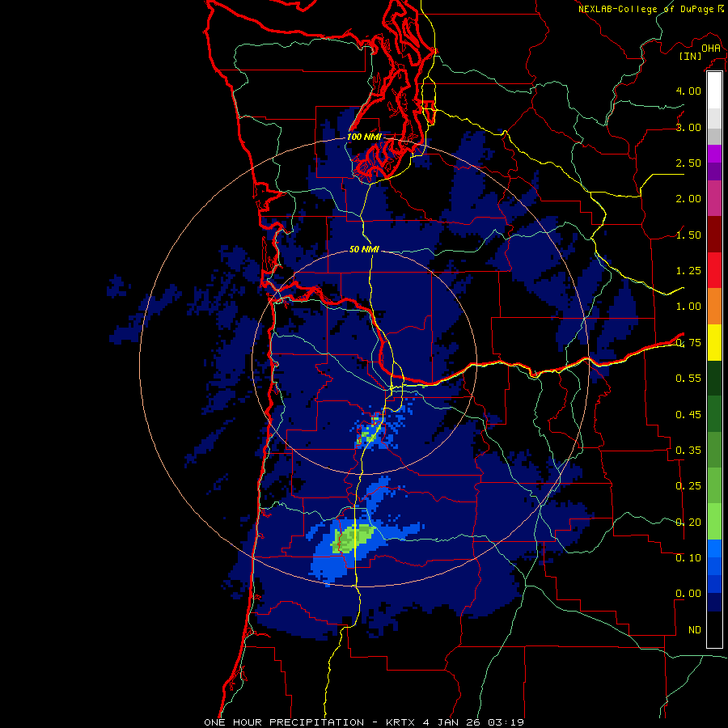Click the ND legend label
This screenshot has width=728, height=728.
coord(695,630)
